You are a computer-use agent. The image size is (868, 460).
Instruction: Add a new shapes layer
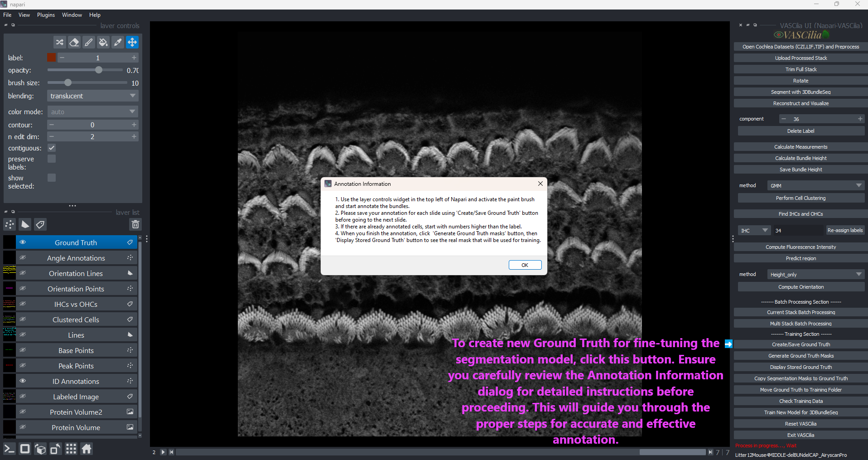click(25, 224)
